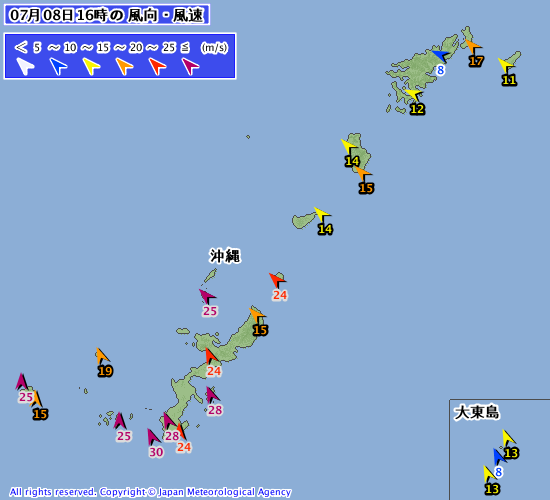Image resolution: width=550 pixels, height=500 pixels.
Task: Click the legend threshold number 5
Action: point(37,47)
